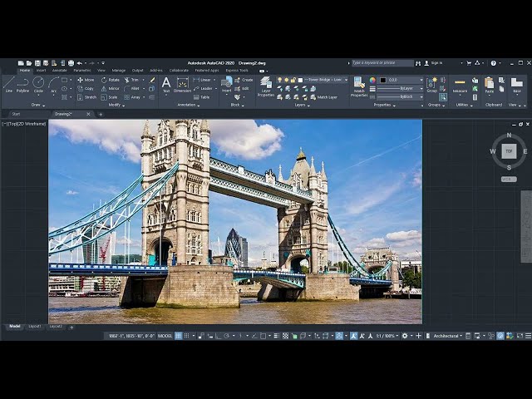This screenshot has height=399, width=532.
Task: Click the Scale tool
Action: coord(109,97)
